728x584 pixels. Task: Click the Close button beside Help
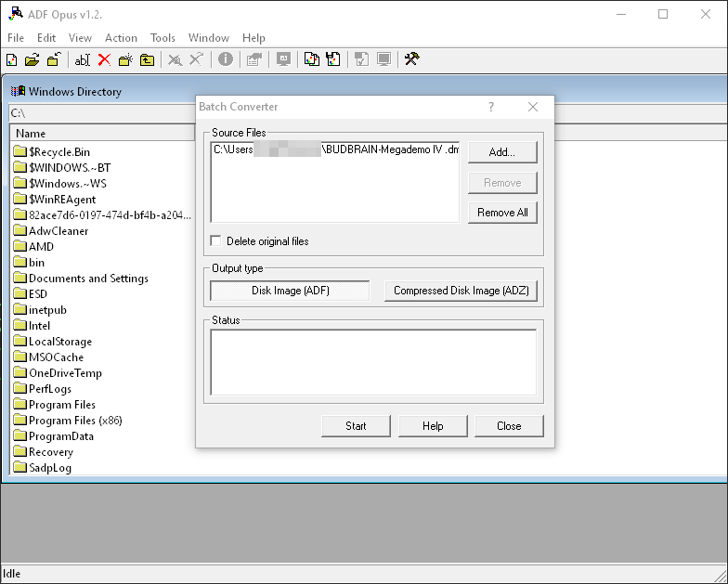tap(509, 426)
